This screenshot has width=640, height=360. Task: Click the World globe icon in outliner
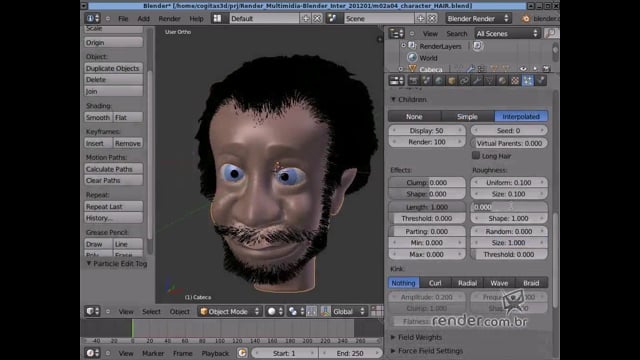point(412,58)
